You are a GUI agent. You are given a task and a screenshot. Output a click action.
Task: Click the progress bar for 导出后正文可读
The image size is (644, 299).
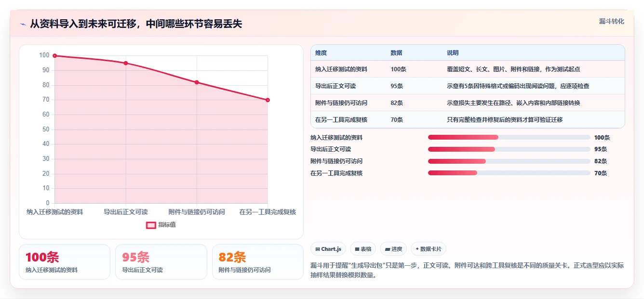click(x=509, y=149)
